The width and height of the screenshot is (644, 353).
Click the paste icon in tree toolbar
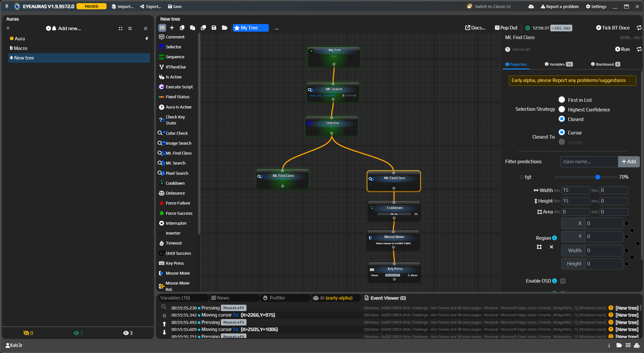click(x=193, y=28)
